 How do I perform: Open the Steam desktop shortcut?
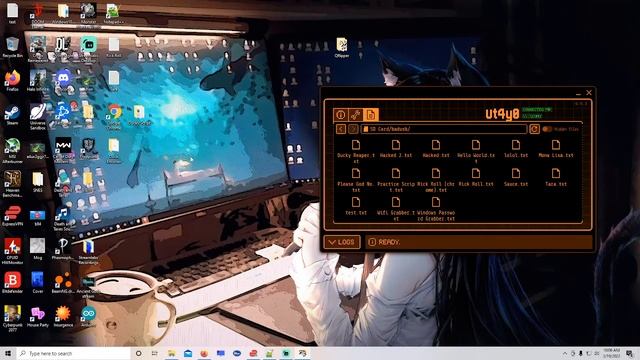12,114
